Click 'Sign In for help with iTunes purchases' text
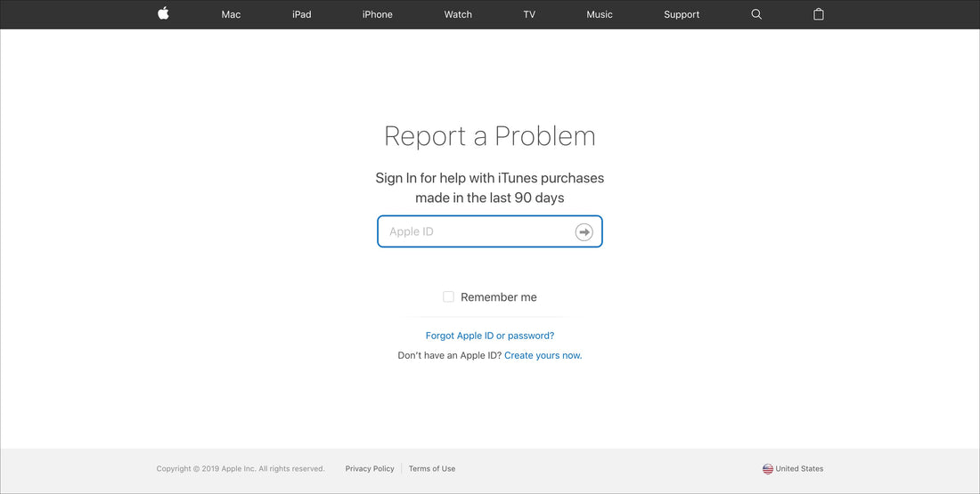 (x=490, y=178)
